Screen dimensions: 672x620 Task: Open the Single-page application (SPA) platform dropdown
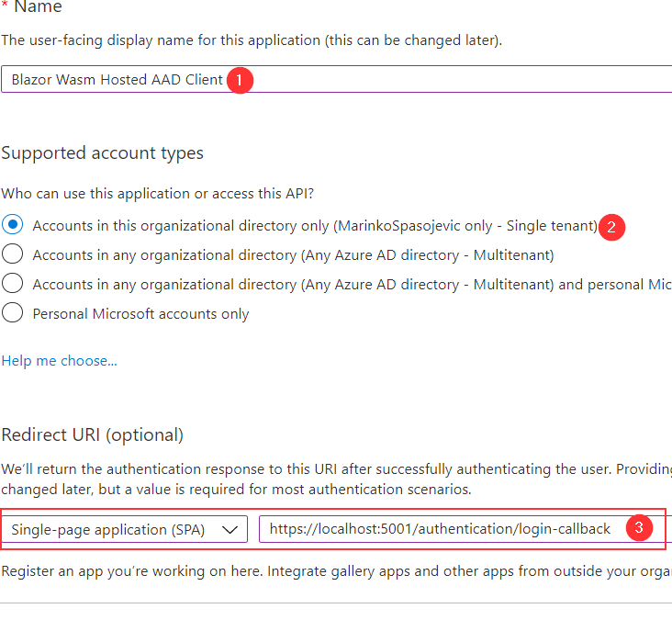(x=124, y=529)
